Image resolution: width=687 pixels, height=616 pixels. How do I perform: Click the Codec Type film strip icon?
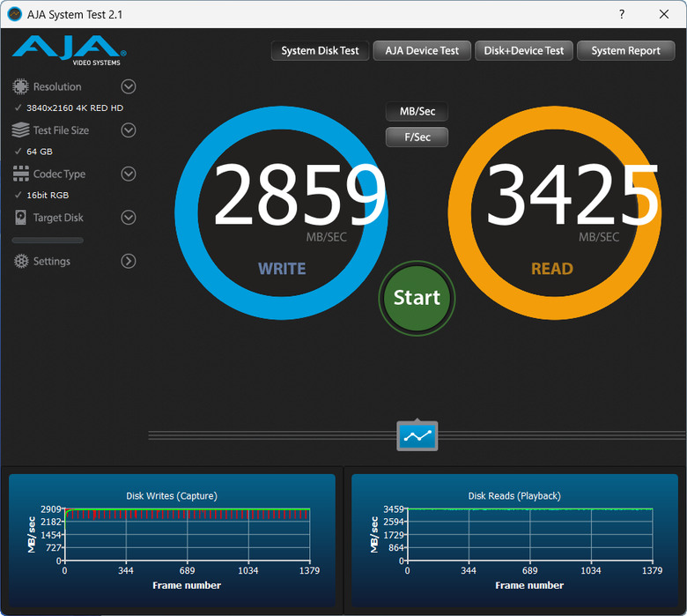(x=20, y=174)
